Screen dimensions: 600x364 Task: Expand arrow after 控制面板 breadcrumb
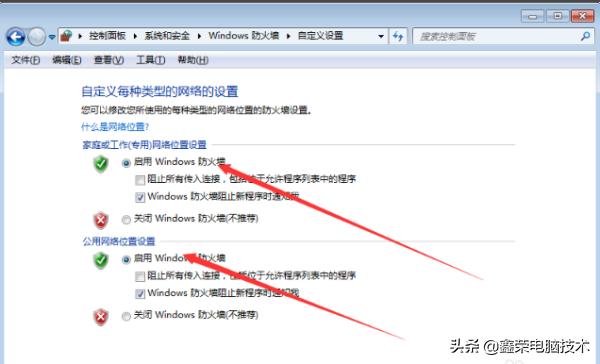135,36
